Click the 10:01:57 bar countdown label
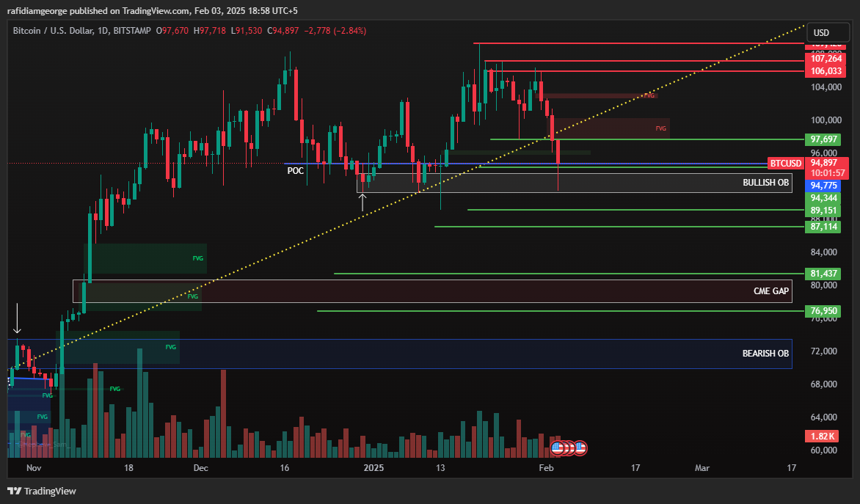Image resolution: width=860 pixels, height=504 pixels. tap(827, 173)
